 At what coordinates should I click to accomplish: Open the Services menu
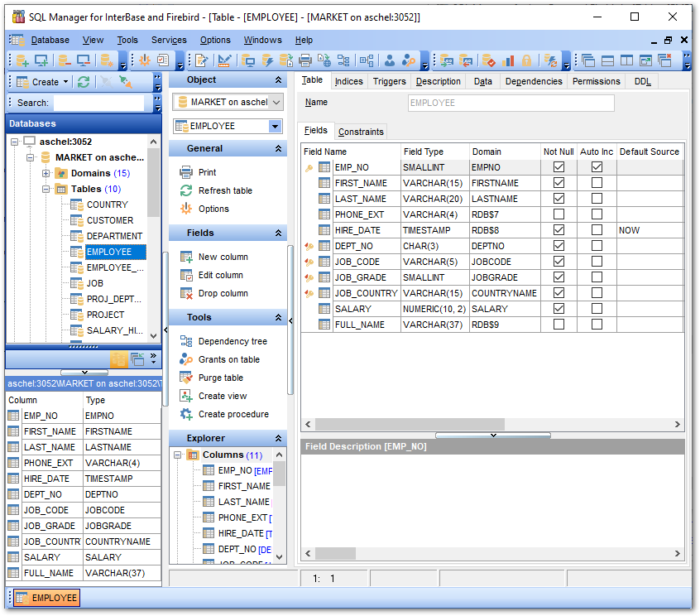click(x=169, y=40)
